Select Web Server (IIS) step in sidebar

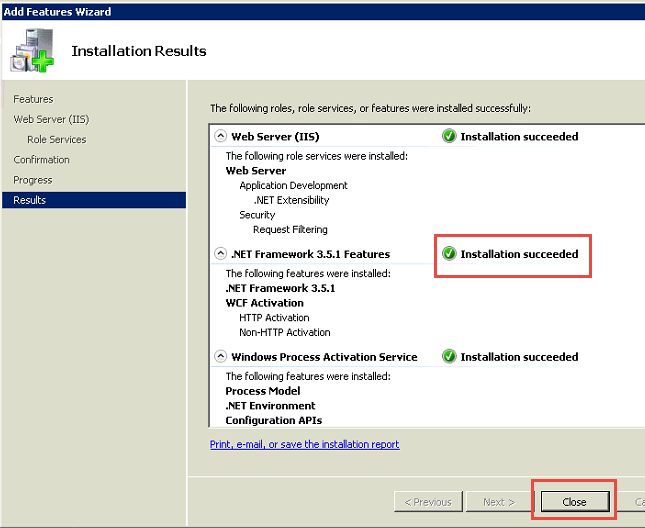[x=51, y=119]
